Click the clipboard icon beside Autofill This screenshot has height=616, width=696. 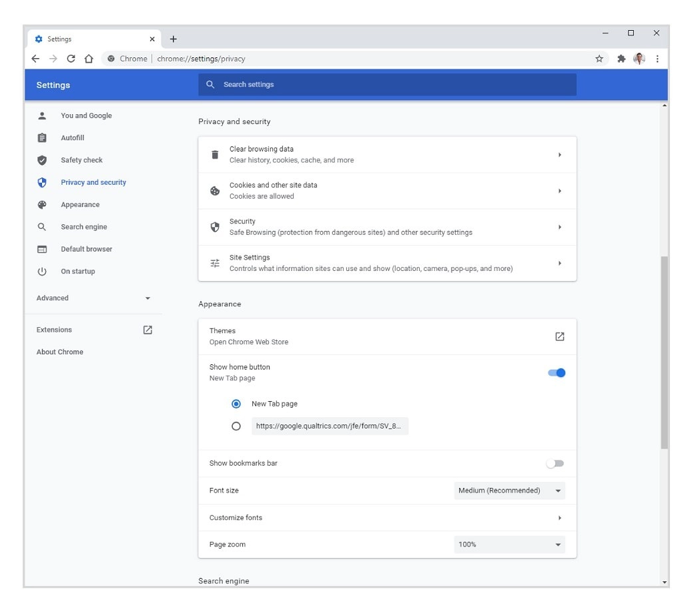coord(42,138)
